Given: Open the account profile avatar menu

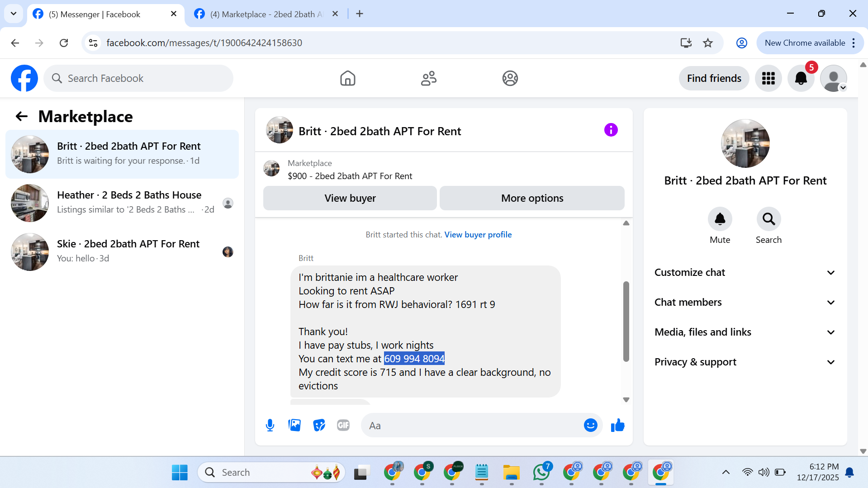Looking at the screenshot, I should 834,78.
